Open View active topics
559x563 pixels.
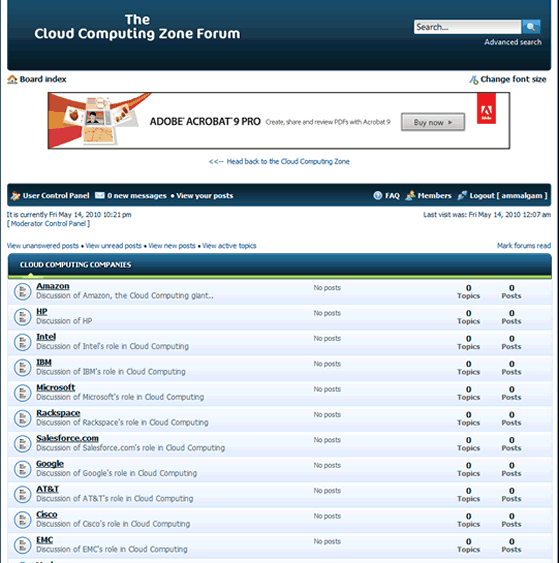point(229,246)
